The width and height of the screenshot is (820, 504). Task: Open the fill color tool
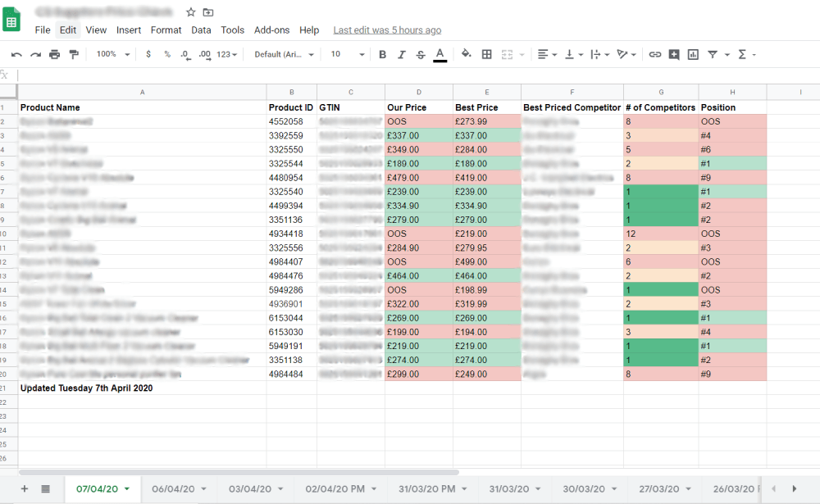(x=466, y=53)
